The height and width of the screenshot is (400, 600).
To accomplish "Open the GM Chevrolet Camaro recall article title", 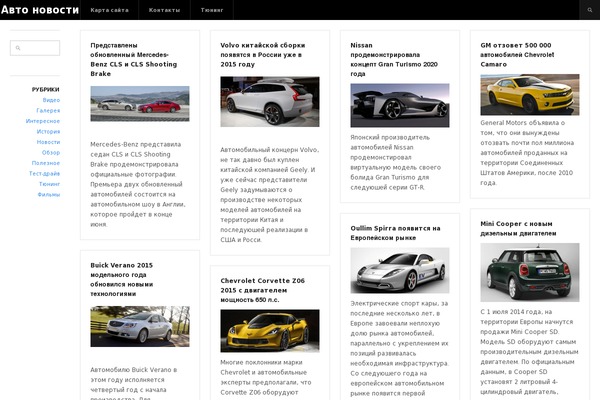I will [517, 55].
